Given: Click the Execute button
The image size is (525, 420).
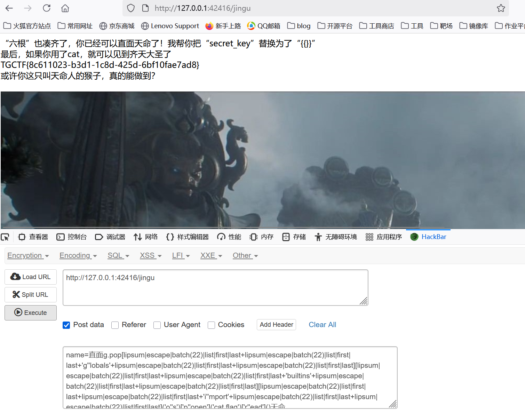Looking at the screenshot, I should tap(31, 313).
